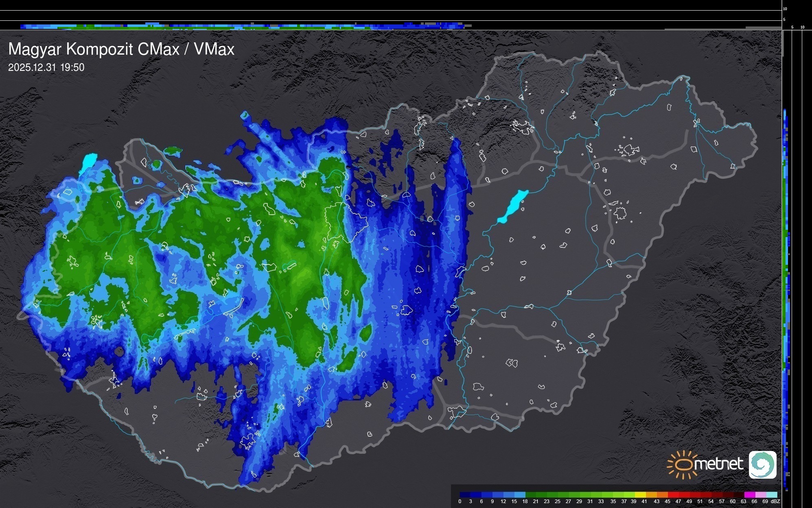Click the top horizontal cross-section color strip
Image resolution: width=812 pixels, height=508 pixels.
[x=244, y=26]
